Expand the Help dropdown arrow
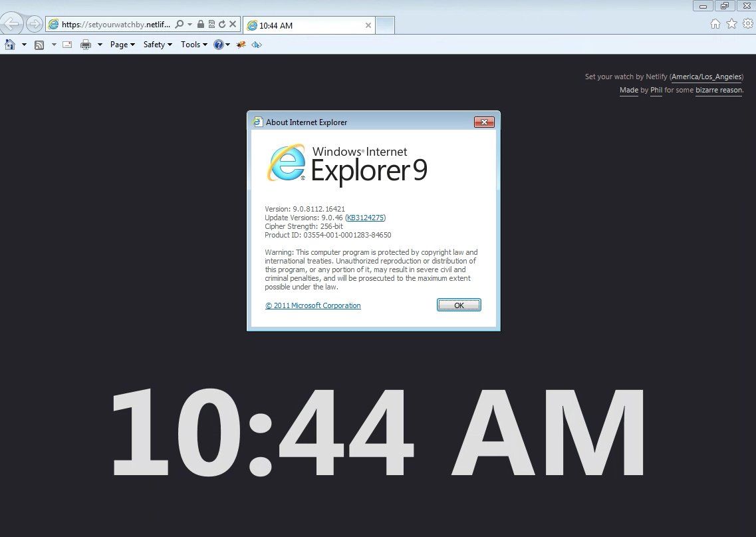Viewport: 756px width, 537px height. [x=227, y=45]
